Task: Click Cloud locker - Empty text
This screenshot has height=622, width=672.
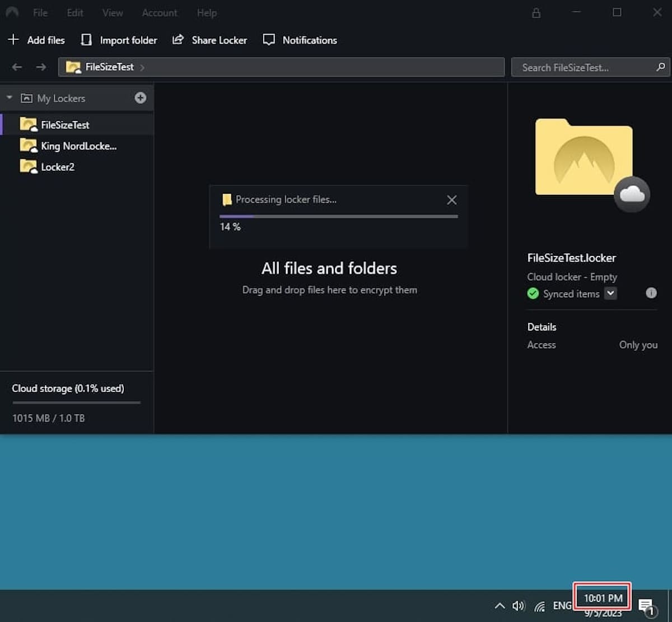Action: click(x=572, y=277)
